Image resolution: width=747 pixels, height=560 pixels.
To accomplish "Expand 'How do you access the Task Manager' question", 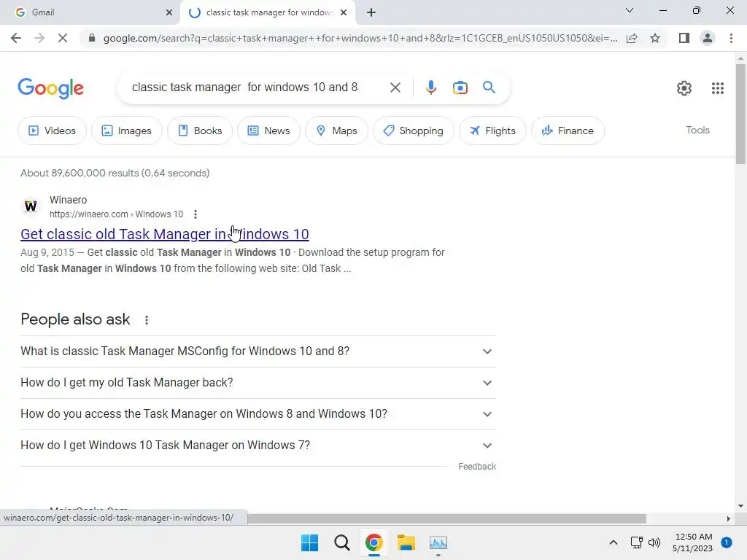I will point(258,414).
